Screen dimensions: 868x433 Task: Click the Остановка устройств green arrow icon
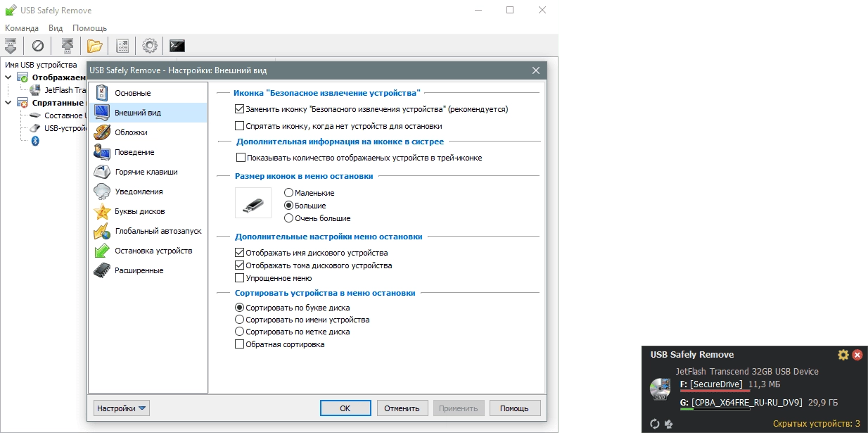102,251
